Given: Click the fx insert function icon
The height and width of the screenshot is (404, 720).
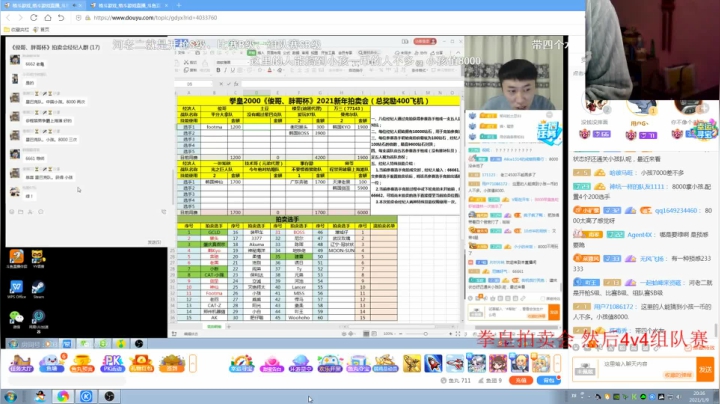Looking at the screenshot, I should (x=236, y=84).
